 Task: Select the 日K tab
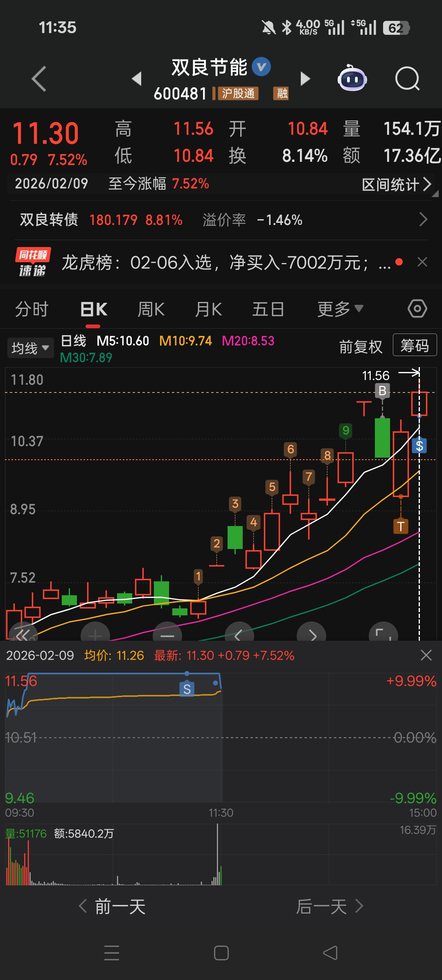coord(94,309)
